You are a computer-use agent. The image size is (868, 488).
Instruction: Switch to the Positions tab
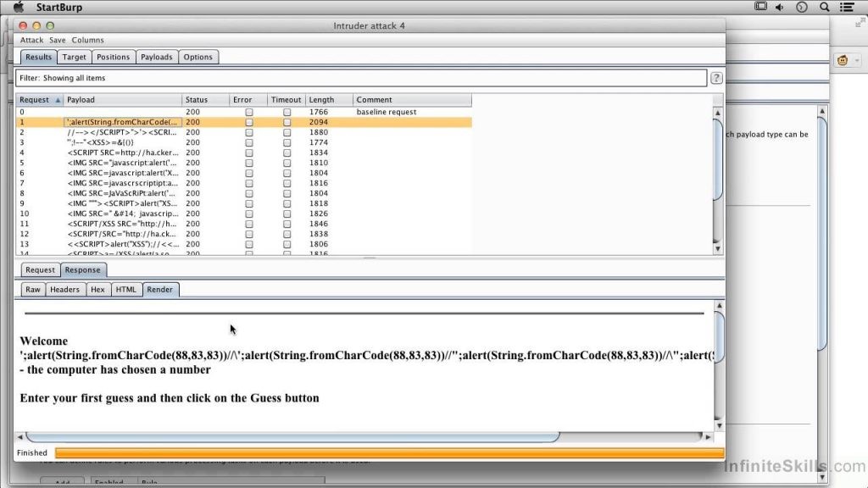[113, 57]
